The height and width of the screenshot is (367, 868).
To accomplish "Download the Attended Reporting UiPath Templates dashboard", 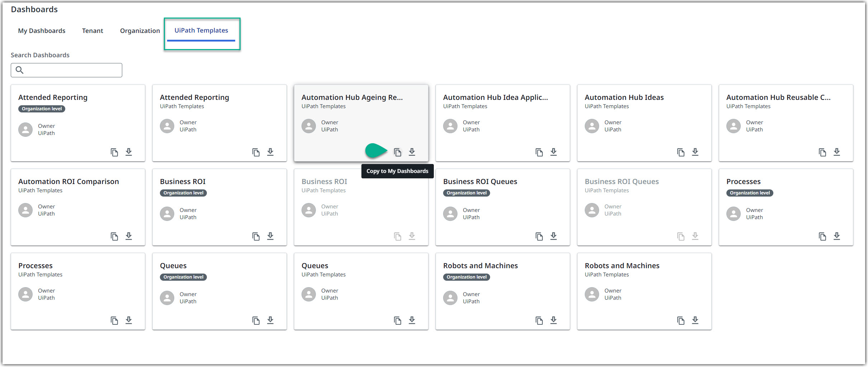I will pos(270,152).
